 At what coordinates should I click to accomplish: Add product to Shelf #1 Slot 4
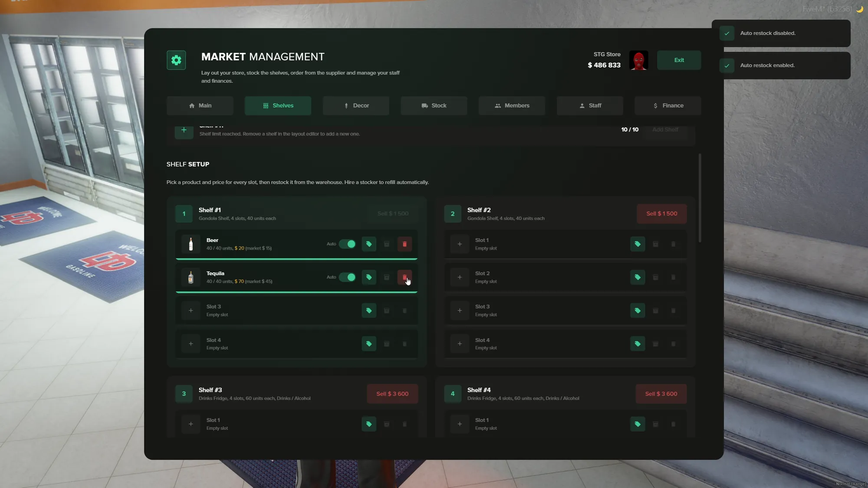tap(191, 344)
